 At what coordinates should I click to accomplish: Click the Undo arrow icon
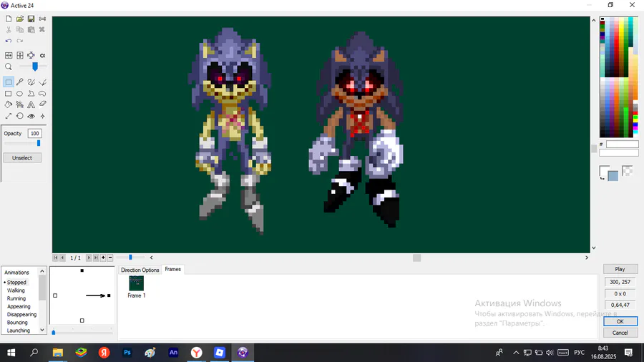tap(8, 41)
